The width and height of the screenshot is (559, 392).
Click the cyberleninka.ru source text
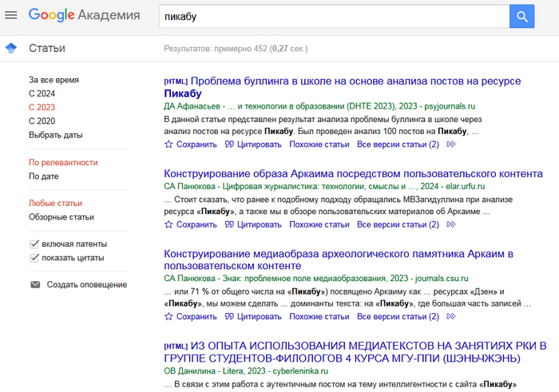click(300, 371)
